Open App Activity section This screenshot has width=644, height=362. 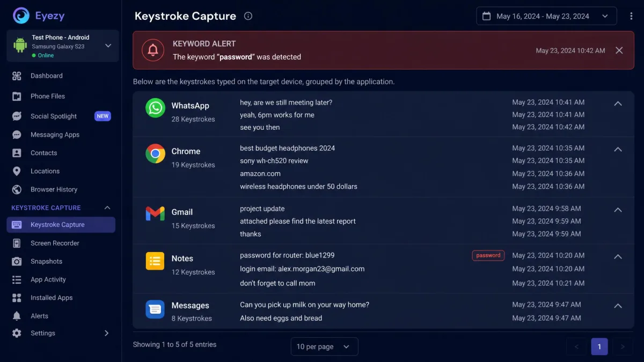click(x=48, y=279)
